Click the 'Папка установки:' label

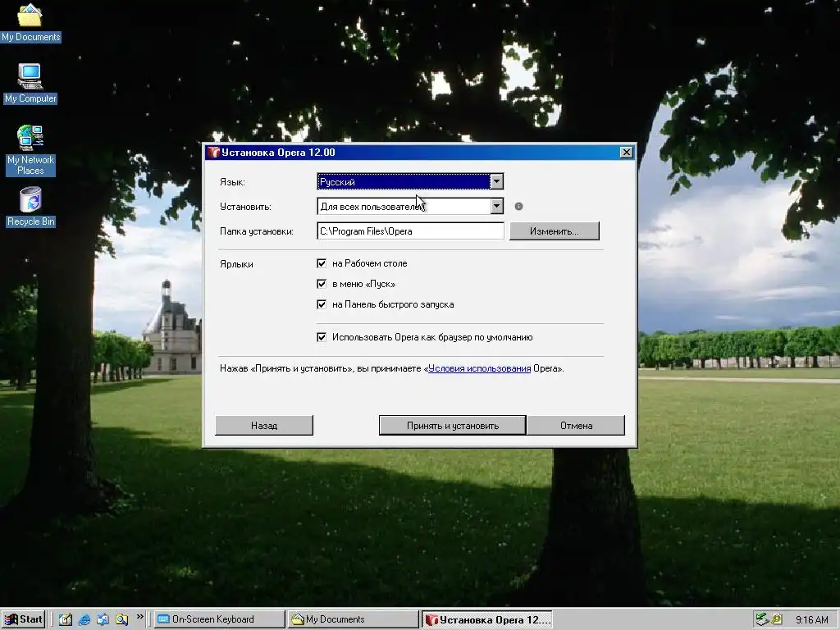(257, 231)
